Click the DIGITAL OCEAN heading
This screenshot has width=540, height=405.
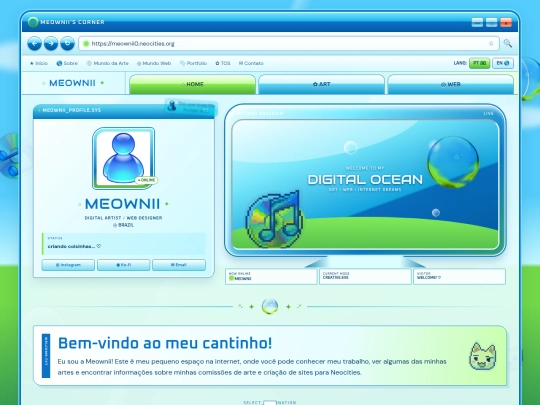365,179
